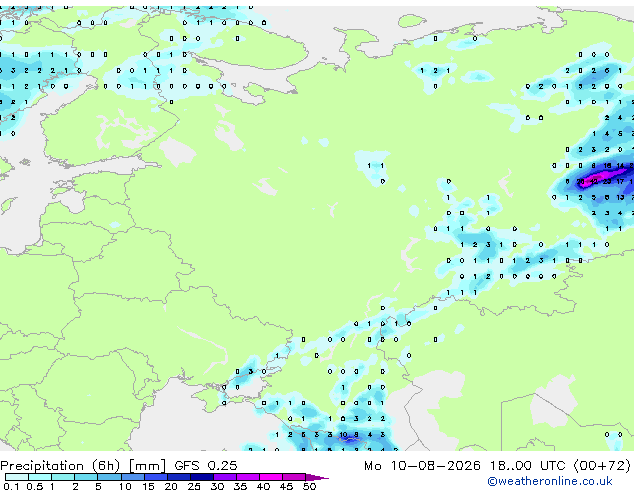Screen dimensions: 634x490
Task: Click the '50' legend scale value
Action: tap(309, 486)
